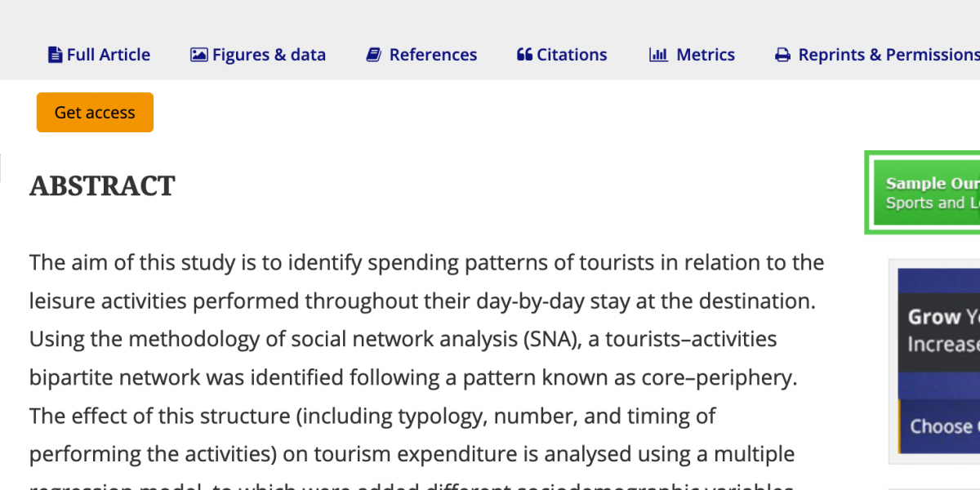Open the Full Article tab

coord(100,55)
